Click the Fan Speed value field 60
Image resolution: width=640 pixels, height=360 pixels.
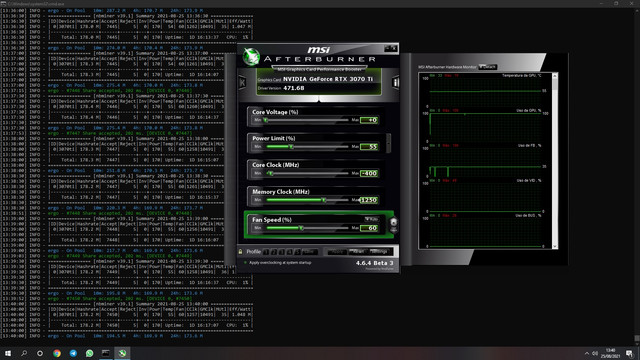pyautogui.click(x=369, y=228)
